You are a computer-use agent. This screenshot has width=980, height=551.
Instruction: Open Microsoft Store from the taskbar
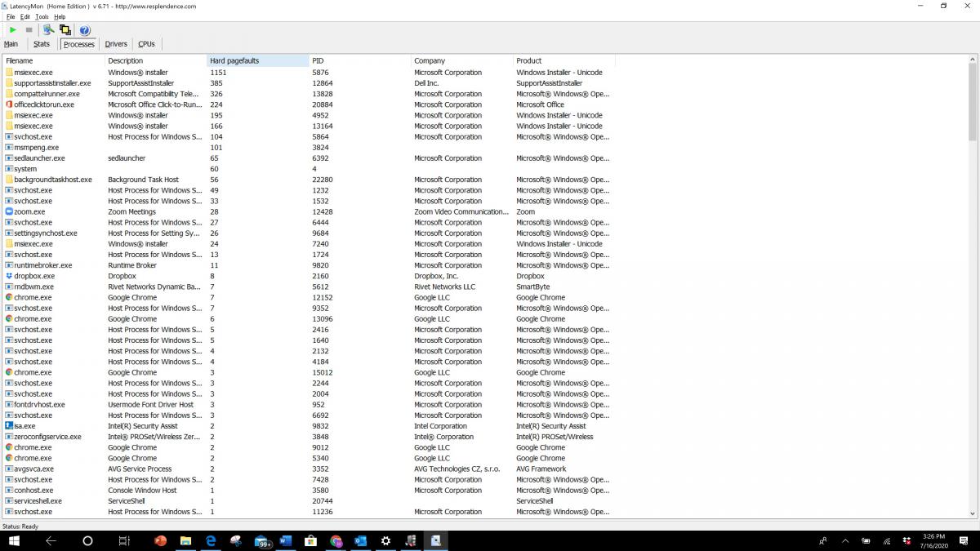310,540
